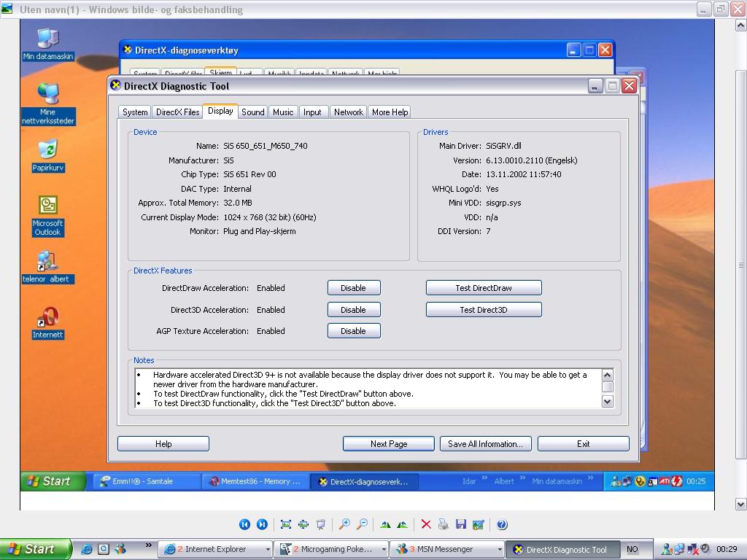The width and height of the screenshot is (747, 560).
Task: Click pictured DirectX-diagnoseverk taskbar item in image
Action: [x=365, y=481]
